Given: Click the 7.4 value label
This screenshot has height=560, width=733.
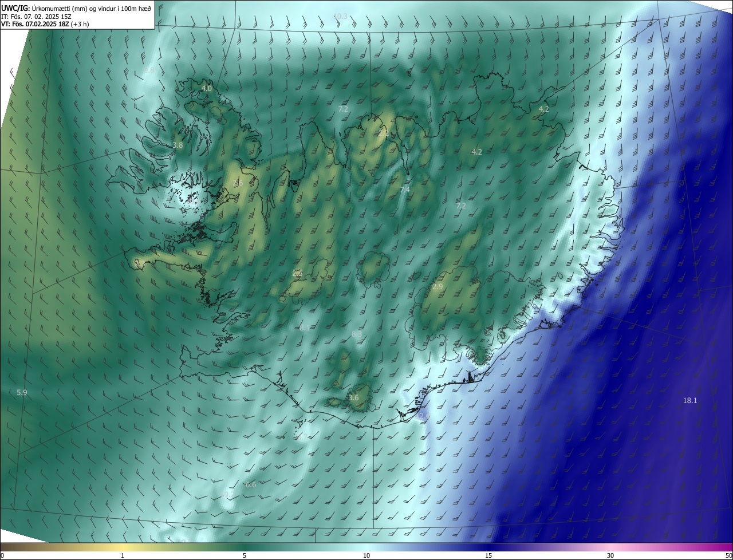Looking at the screenshot, I should click(x=405, y=189).
